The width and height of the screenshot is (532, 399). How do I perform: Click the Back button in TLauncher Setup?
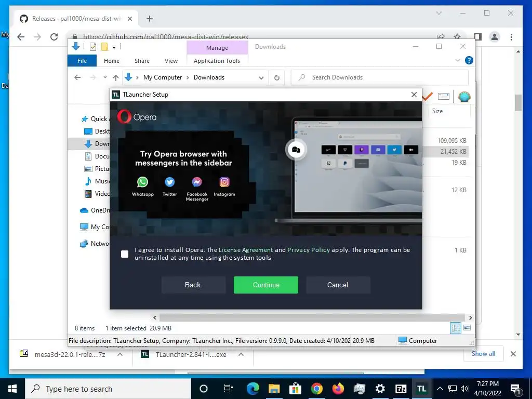point(193,285)
